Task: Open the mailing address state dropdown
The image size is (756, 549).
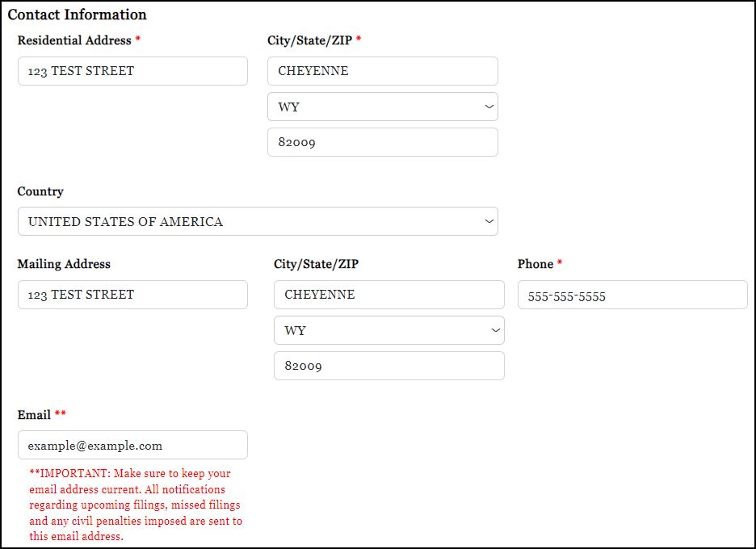Action: pos(388,329)
